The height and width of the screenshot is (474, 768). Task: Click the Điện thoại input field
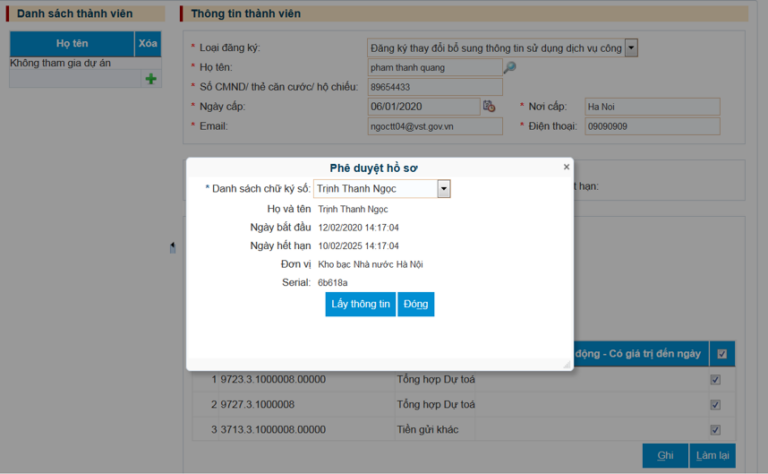click(x=652, y=126)
